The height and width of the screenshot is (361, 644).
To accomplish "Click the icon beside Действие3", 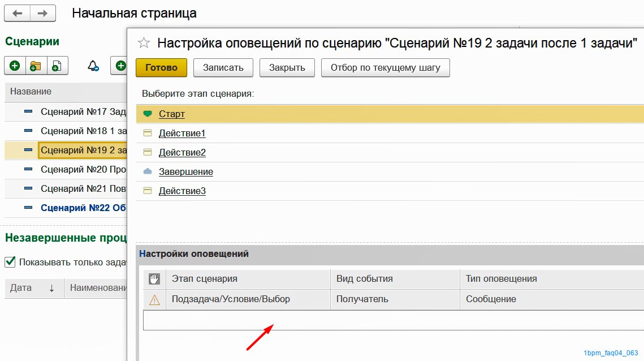I will coord(148,191).
